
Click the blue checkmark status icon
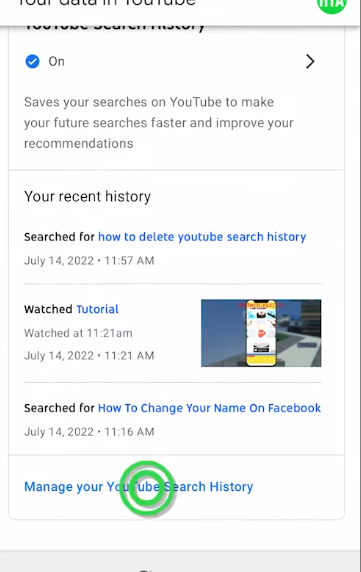point(32,61)
